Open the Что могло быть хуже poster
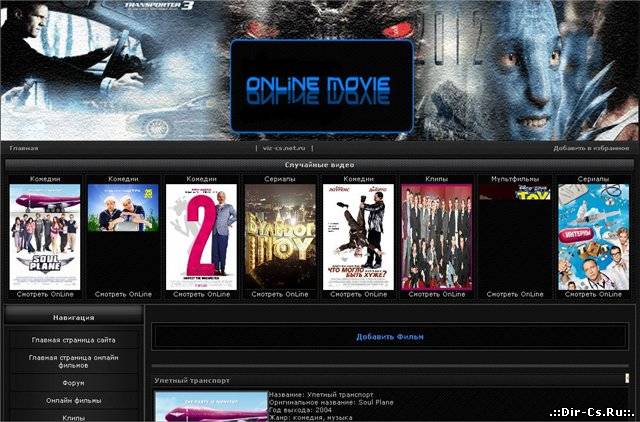The width and height of the screenshot is (640, 422). click(x=358, y=237)
